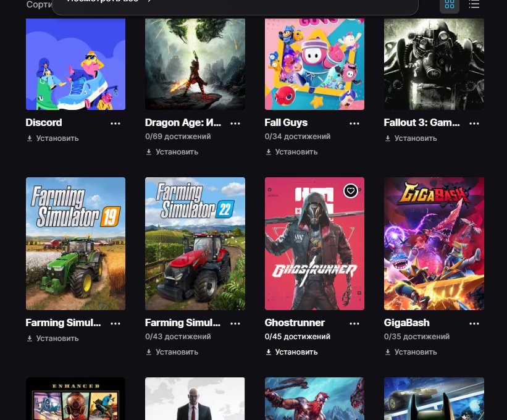Viewport: 507px width, 420px height.
Task: View Farming Simulator 22 0/43 achievements
Action: (x=178, y=337)
